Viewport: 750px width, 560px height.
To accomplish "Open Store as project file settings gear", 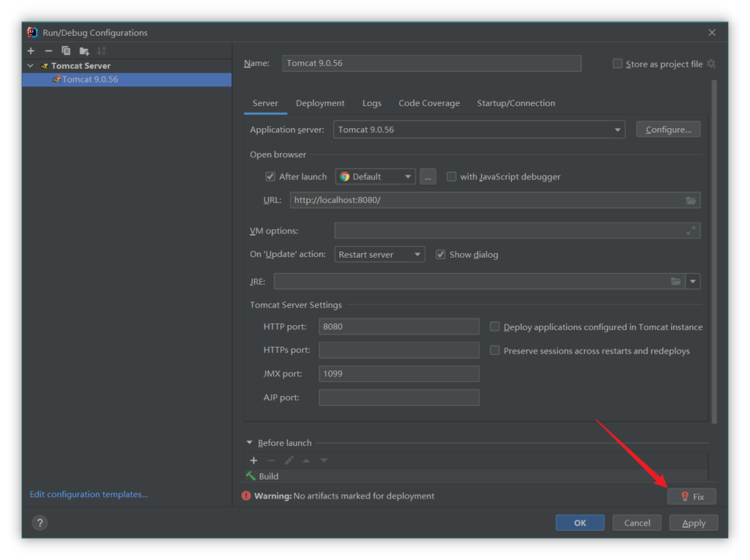I will click(x=711, y=64).
